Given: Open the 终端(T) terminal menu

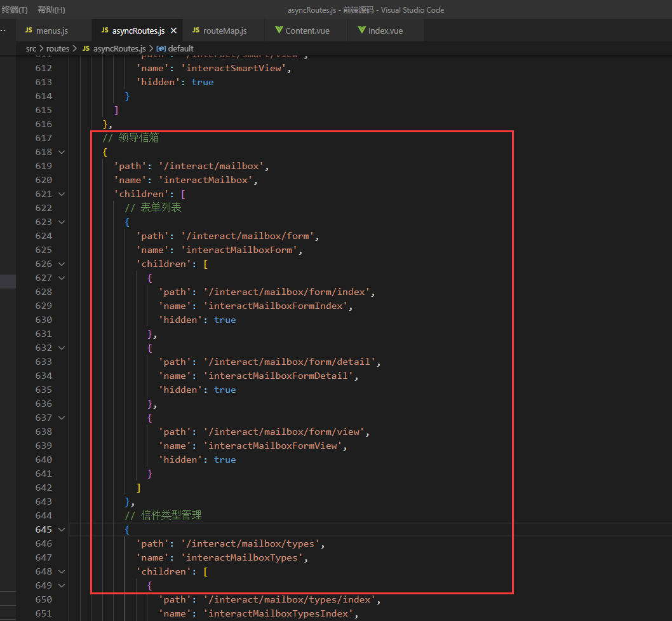Looking at the screenshot, I should pyautogui.click(x=14, y=10).
